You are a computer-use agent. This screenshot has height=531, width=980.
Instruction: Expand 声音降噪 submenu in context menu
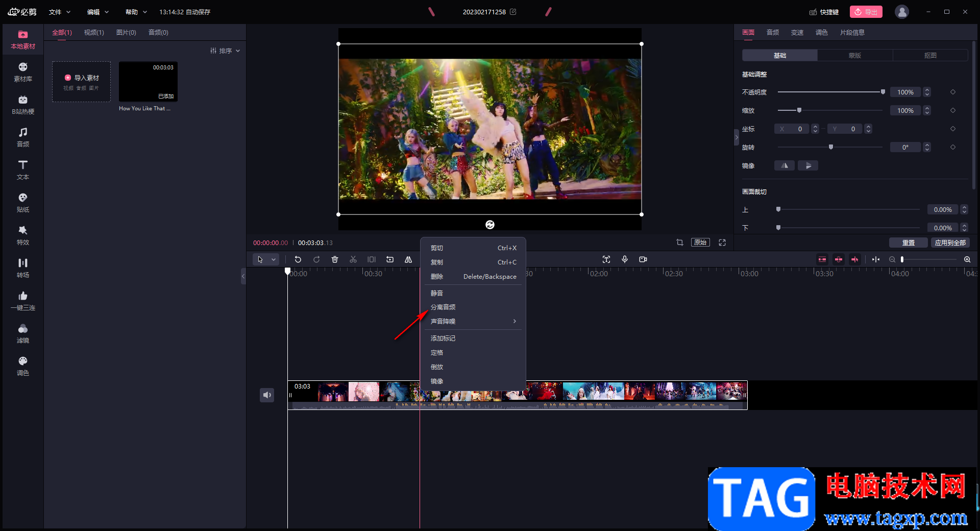(473, 321)
